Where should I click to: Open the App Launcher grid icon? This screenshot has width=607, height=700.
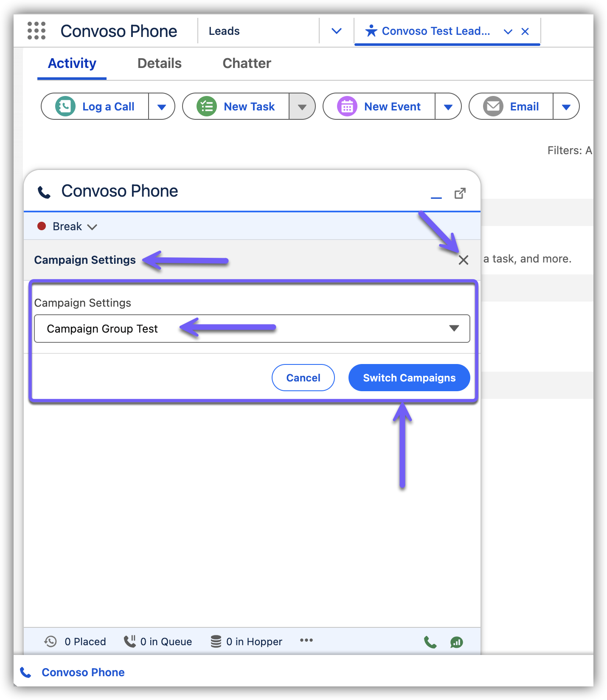(37, 31)
